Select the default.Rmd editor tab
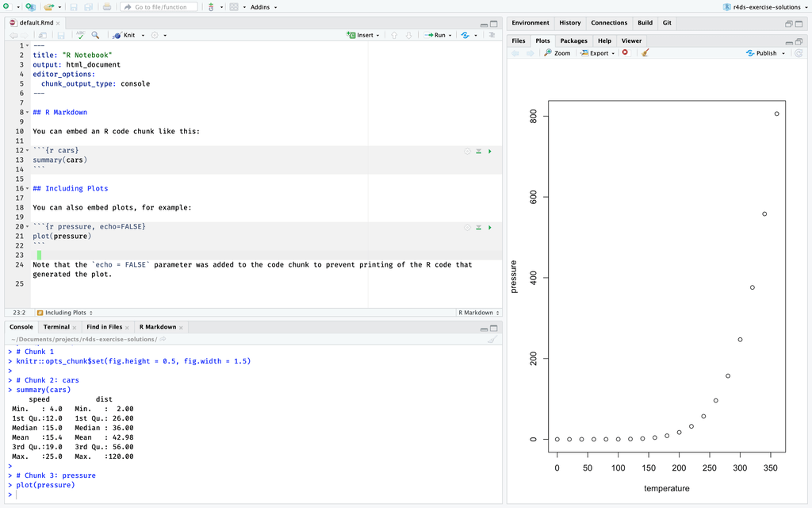 tap(36, 23)
